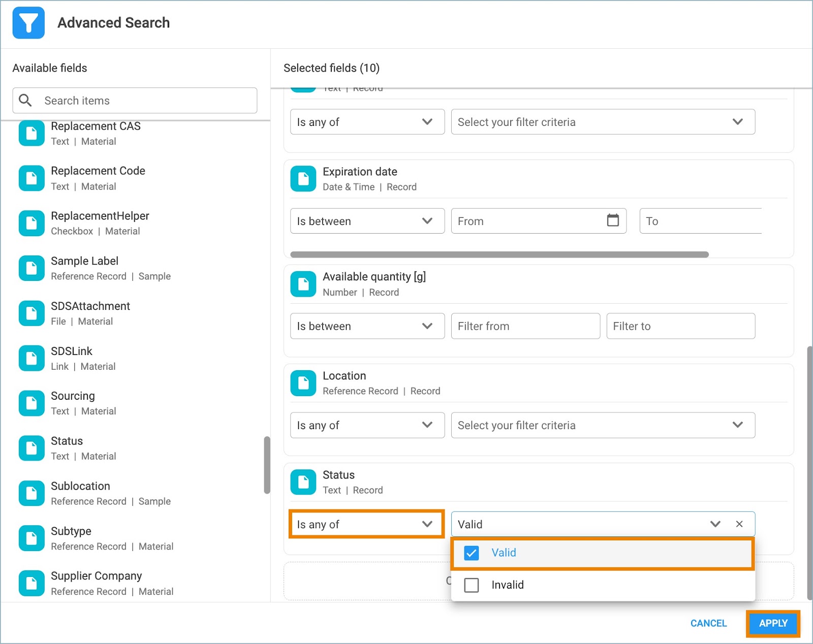Select the Subtype field icon
This screenshot has height=644, width=813.
[x=32, y=538]
